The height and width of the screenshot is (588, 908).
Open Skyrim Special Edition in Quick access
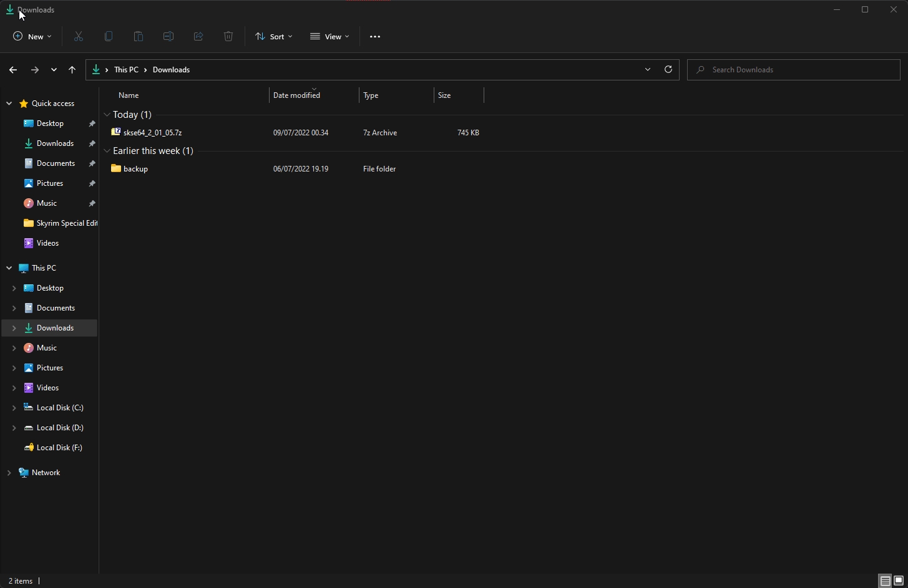[66, 223]
